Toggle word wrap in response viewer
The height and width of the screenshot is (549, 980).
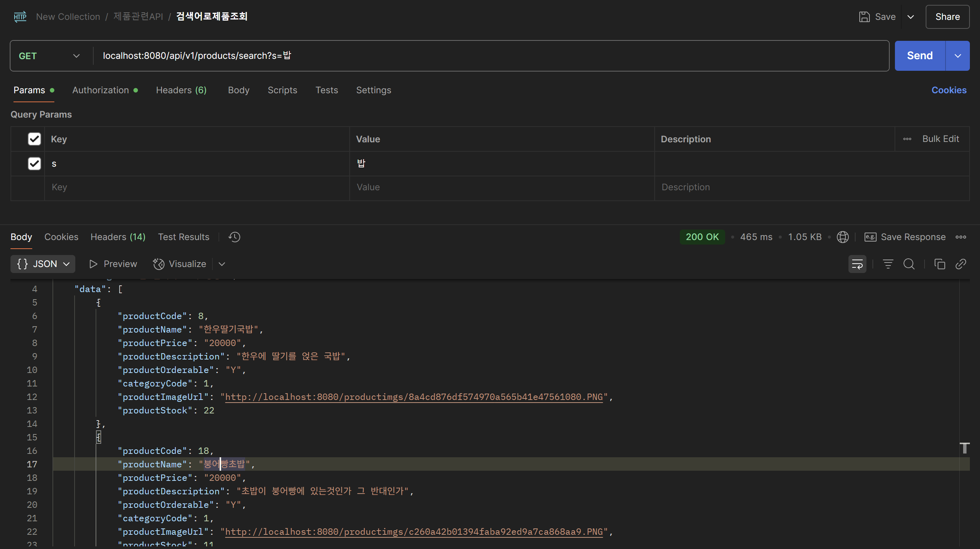(857, 264)
